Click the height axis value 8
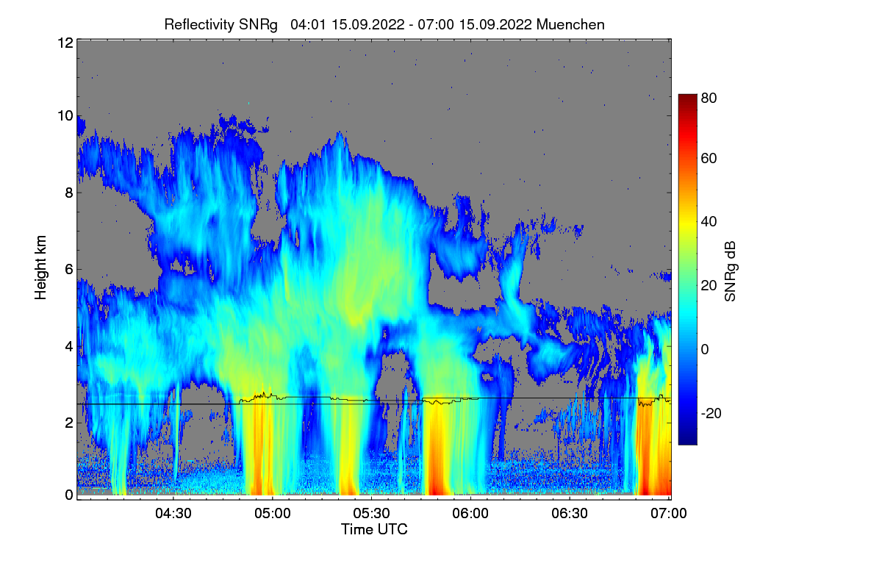Screen dimensions: 882x588 tap(68, 193)
